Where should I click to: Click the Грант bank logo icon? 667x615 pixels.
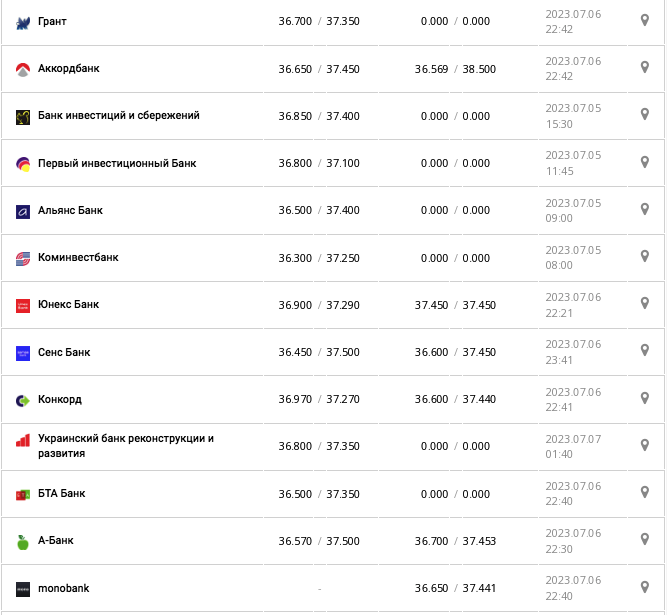click(23, 22)
